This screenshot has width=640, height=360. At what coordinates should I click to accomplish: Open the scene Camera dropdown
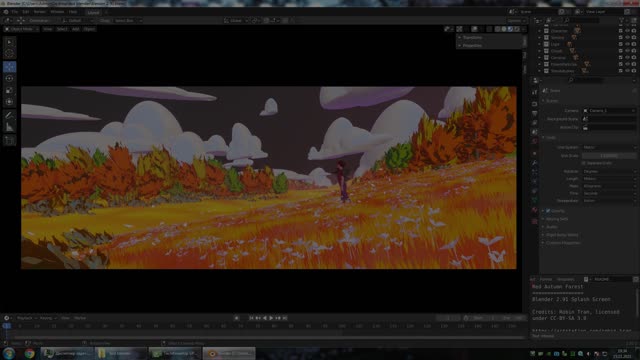(x=609, y=111)
